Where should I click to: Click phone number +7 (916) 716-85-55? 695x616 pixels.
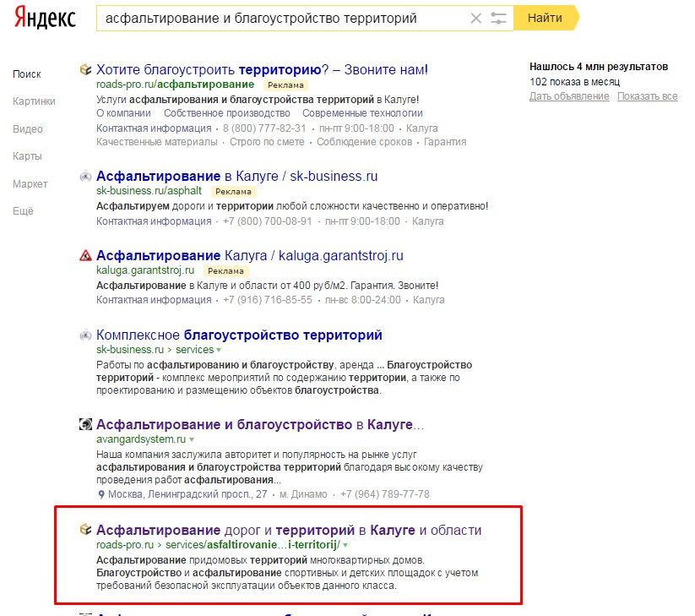[267, 300]
